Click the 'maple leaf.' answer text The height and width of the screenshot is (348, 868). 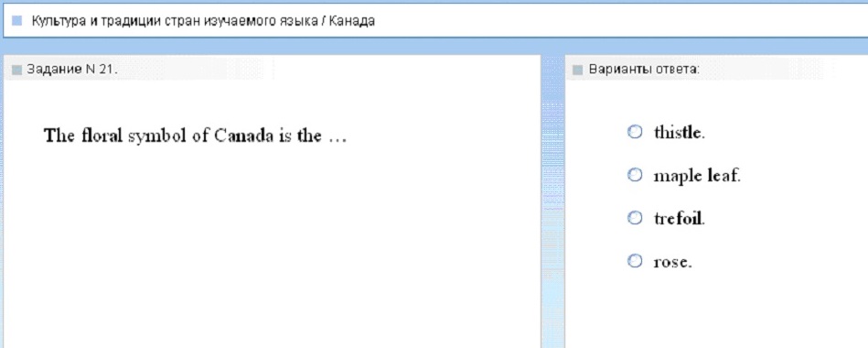pyautogui.click(x=696, y=176)
